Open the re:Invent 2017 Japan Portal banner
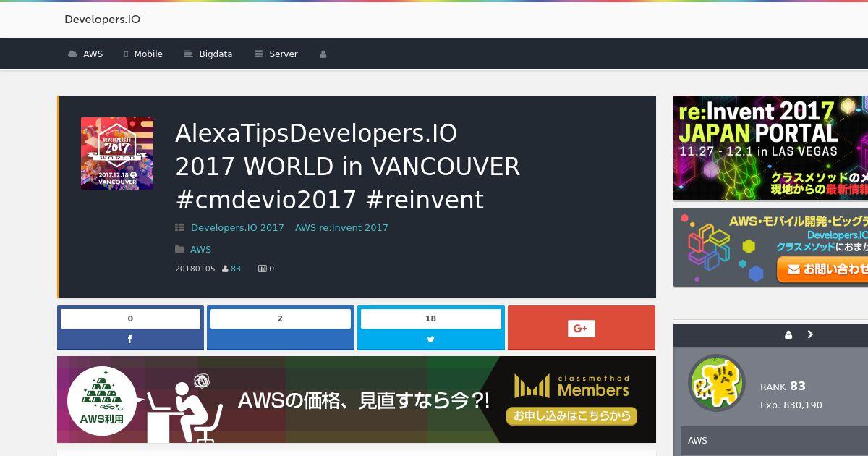 coord(770,148)
